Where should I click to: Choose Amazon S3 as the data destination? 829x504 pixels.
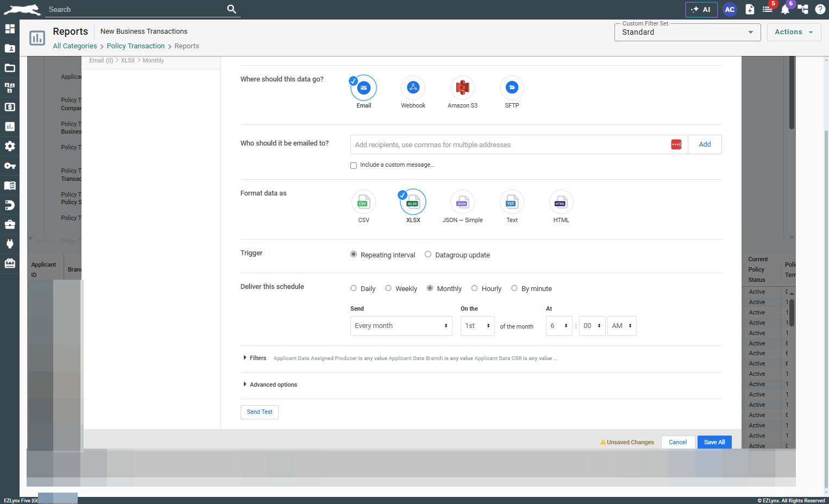point(463,87)
